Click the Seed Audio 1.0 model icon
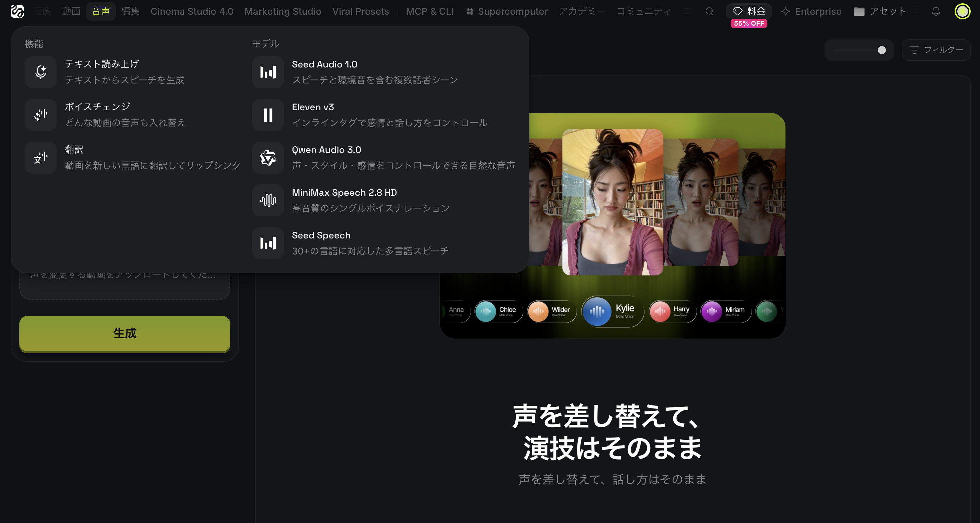The image size is (980, 523). pos(268,72)
